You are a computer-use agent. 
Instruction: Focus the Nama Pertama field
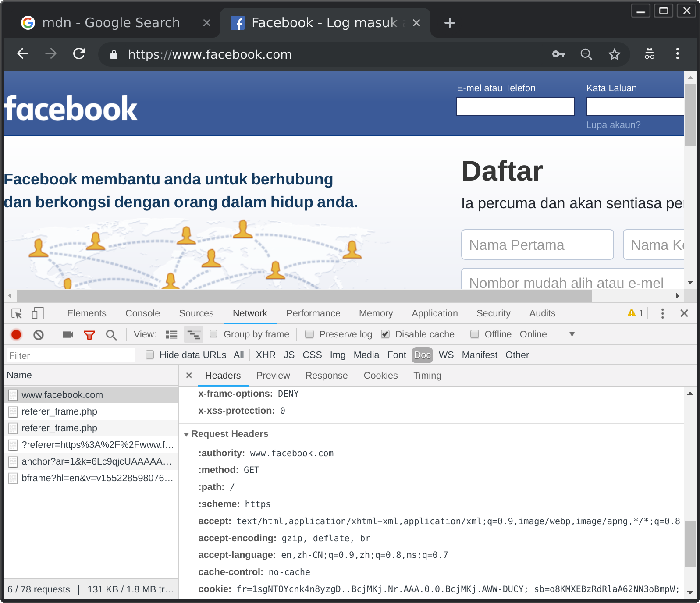point(537,245)
